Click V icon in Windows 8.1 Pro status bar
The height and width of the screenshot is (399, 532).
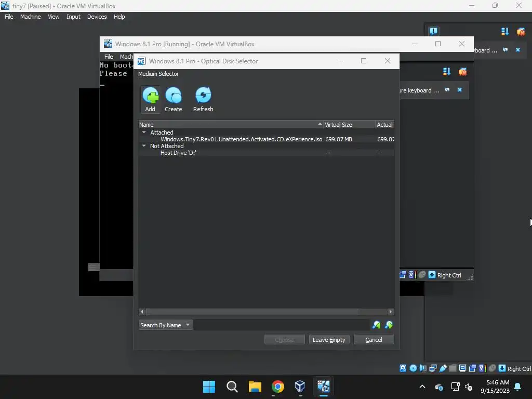click(x=412, y=275)
